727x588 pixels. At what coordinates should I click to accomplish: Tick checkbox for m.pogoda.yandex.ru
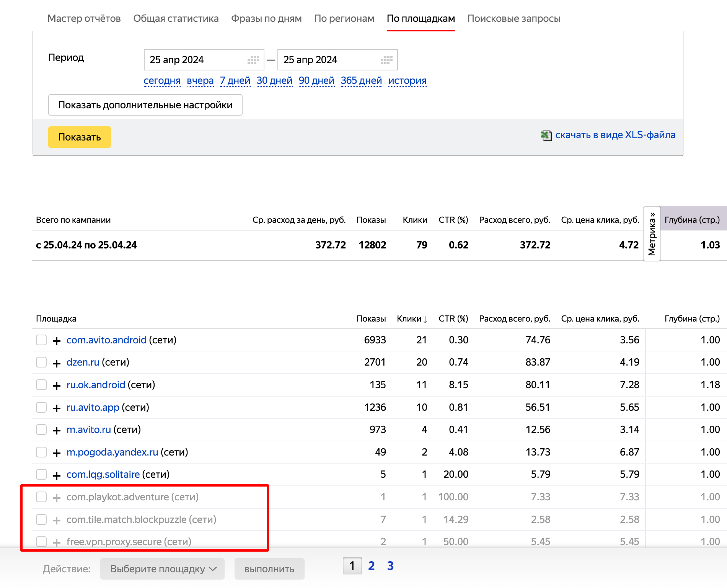(x=41, y=452)
